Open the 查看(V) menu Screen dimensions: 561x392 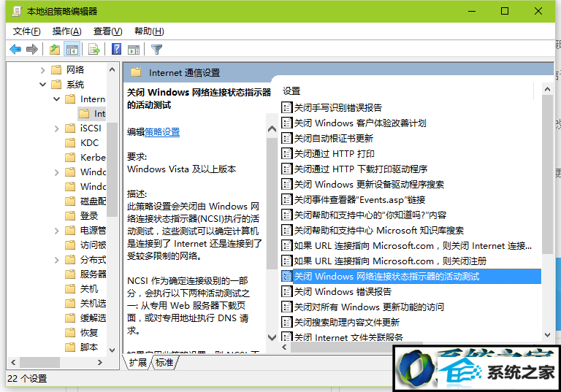107,31
